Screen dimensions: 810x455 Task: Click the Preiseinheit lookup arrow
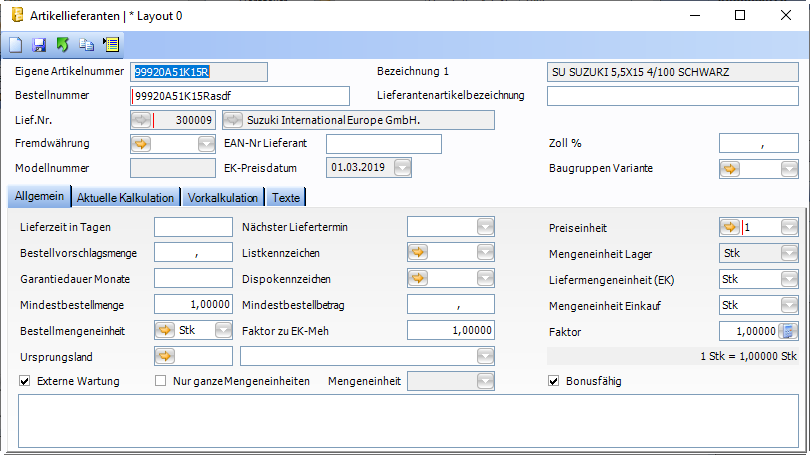tap(730, 227)
